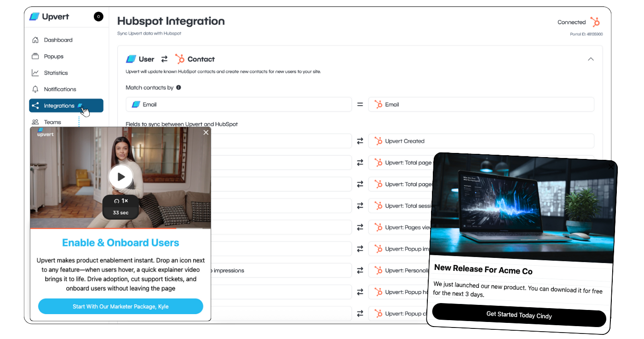Click the sync arrows between User and Contact
Viewport: 644px width, 339px height.
164,59
